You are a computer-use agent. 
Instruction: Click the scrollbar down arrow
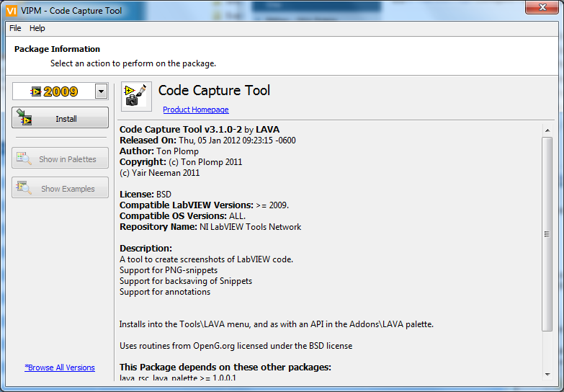tap(547, 375)
